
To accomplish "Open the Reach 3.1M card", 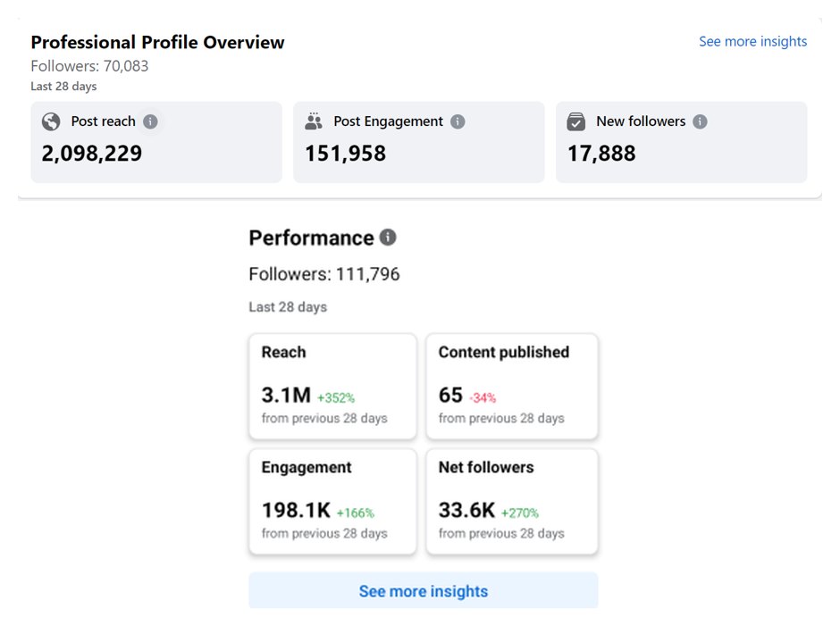I will (332, 386).
